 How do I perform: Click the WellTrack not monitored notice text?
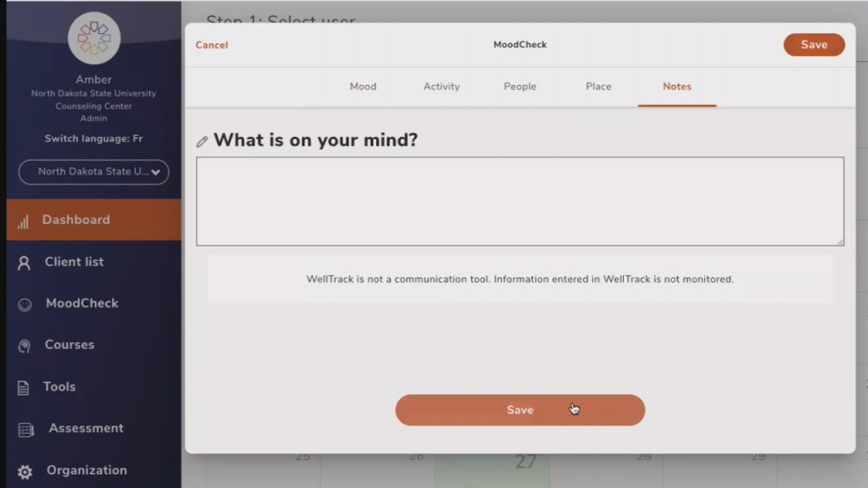tap(520, 280)
